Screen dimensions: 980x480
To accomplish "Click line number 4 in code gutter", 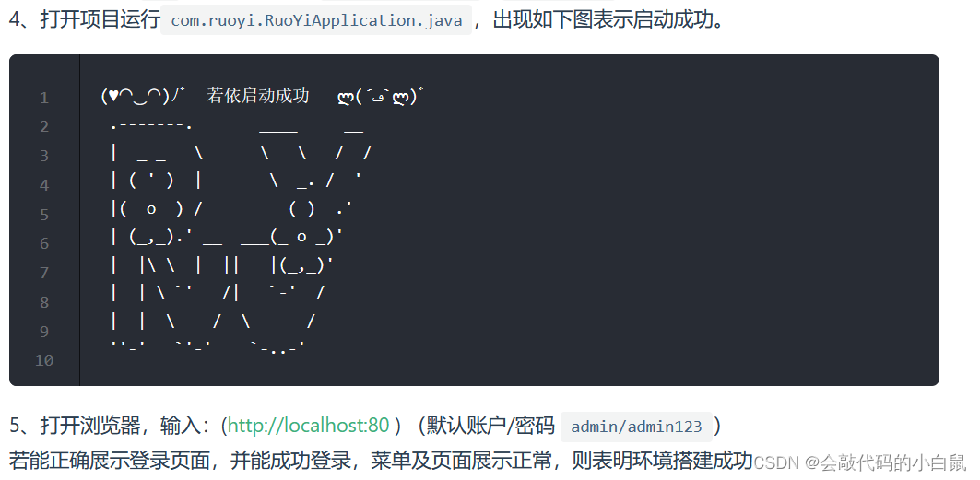I will [x=43, y=185].
